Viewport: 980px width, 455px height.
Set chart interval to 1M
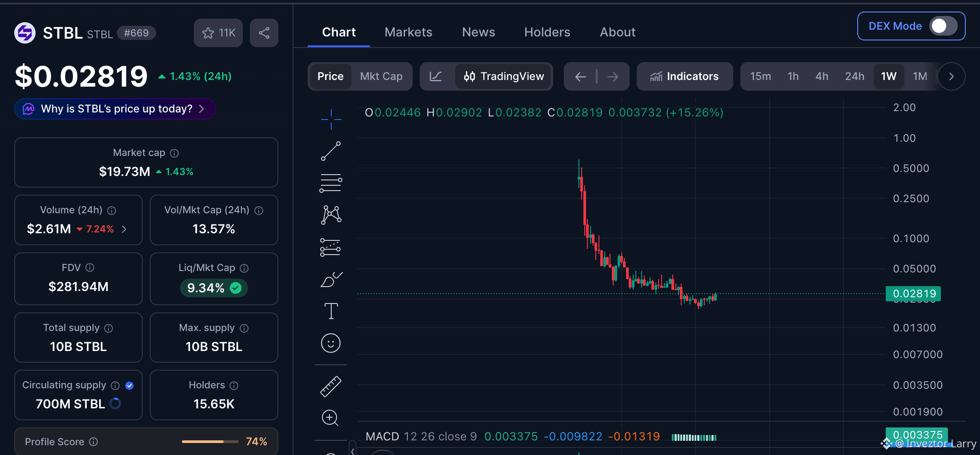point(920,76)
